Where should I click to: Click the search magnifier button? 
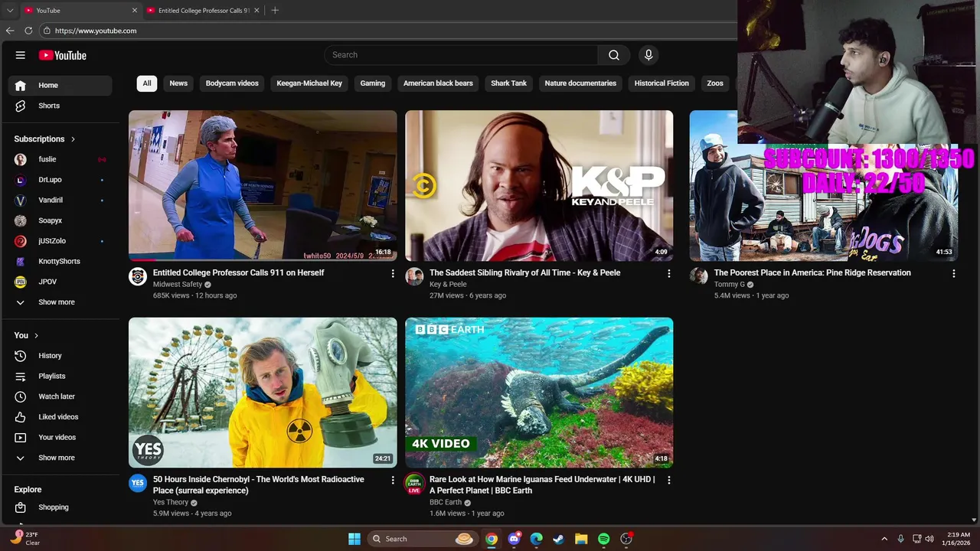614,55
